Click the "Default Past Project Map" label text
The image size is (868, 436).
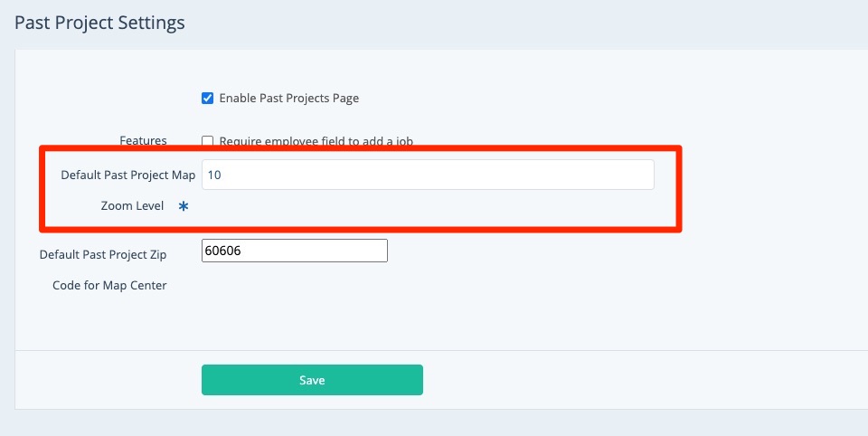tap(127, 175)
